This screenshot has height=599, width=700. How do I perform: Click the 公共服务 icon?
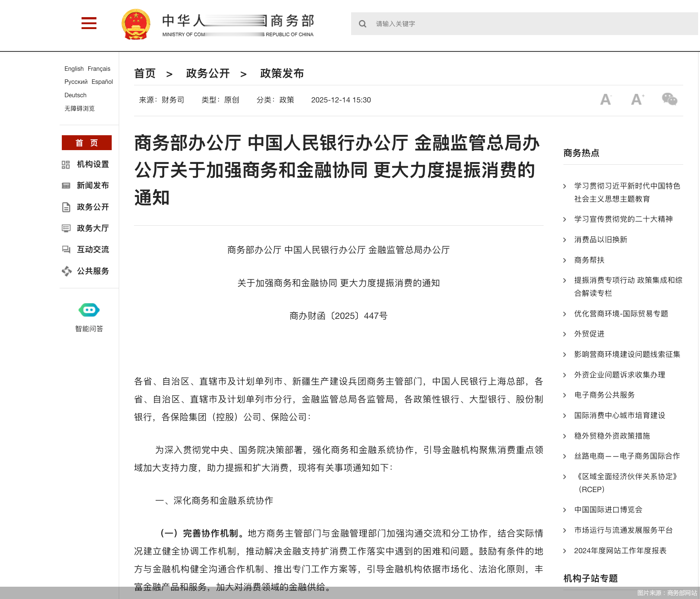(x=66, y=271)
